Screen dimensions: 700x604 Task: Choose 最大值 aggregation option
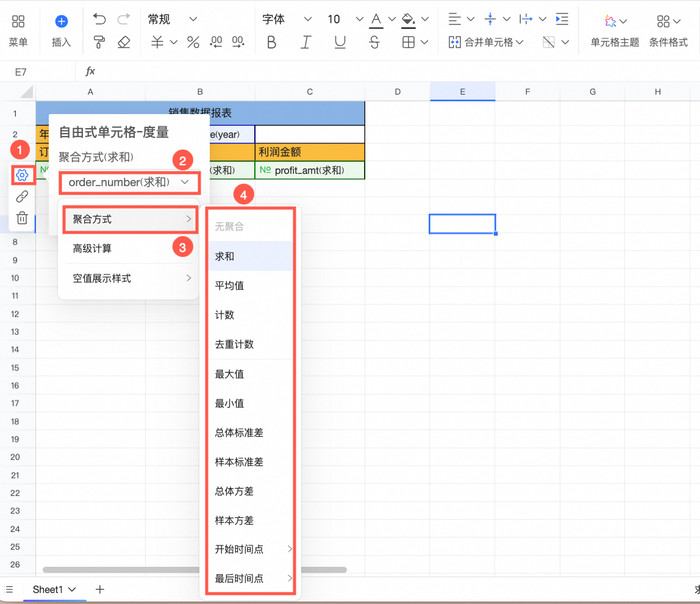pos(250,374)
